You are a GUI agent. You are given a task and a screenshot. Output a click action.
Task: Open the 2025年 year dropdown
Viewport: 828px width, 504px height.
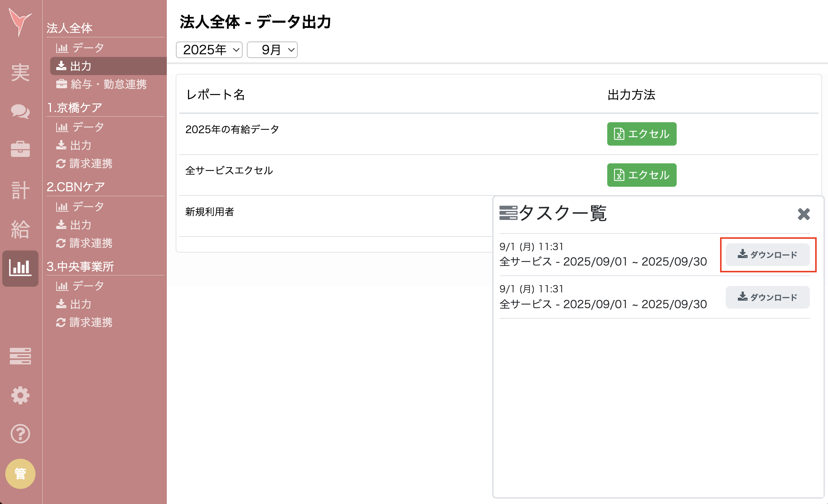coord(208,49)
